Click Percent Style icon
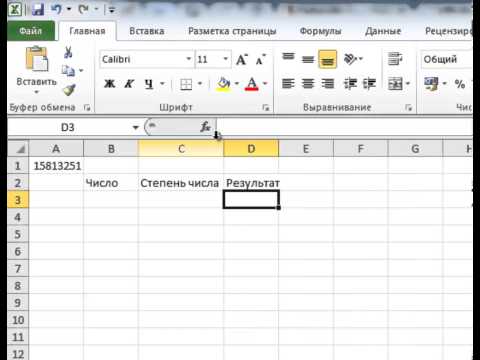 [460, 84]
